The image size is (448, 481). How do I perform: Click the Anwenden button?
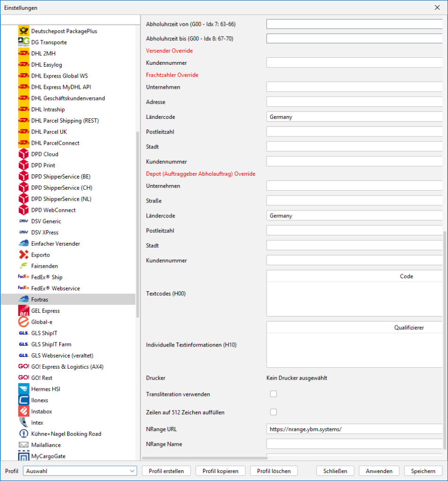coord(379,471)
